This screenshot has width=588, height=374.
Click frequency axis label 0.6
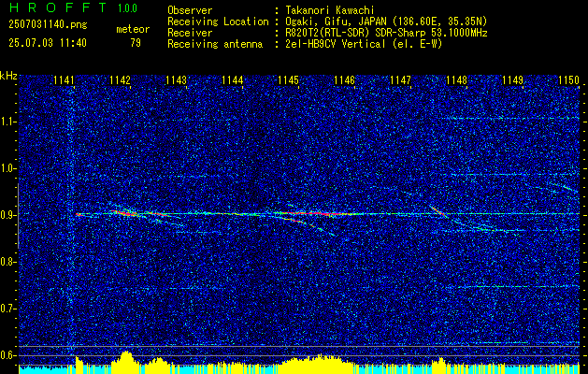tap(8, 355)
